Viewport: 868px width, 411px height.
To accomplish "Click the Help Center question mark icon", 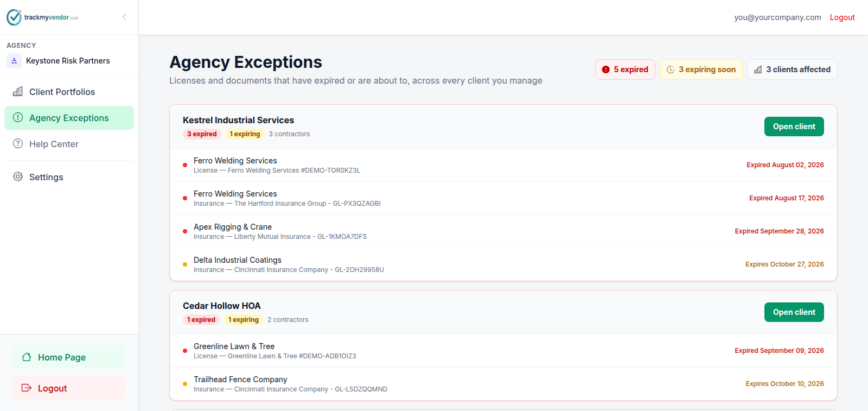I will coord(18,144).
